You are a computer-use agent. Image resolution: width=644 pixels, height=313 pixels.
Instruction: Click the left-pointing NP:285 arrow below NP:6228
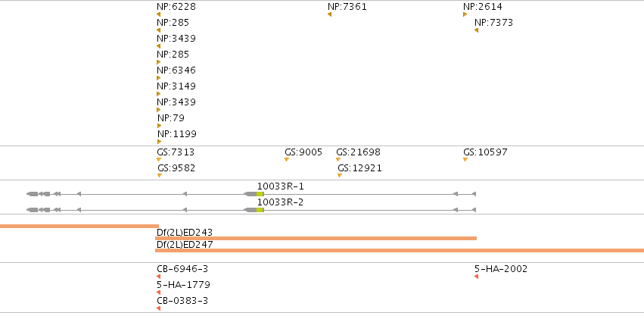point(158,30)
